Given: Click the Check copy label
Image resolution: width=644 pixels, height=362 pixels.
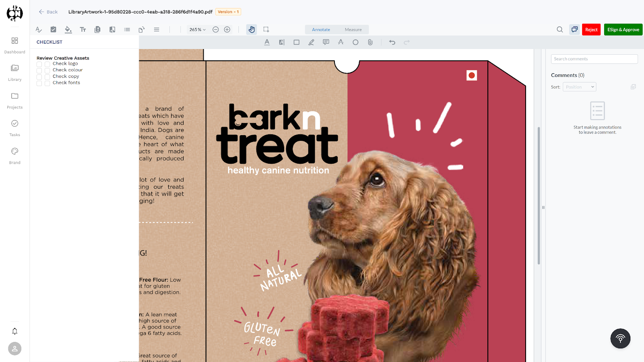Looking at the screenshot, I should tap(66, 76).
